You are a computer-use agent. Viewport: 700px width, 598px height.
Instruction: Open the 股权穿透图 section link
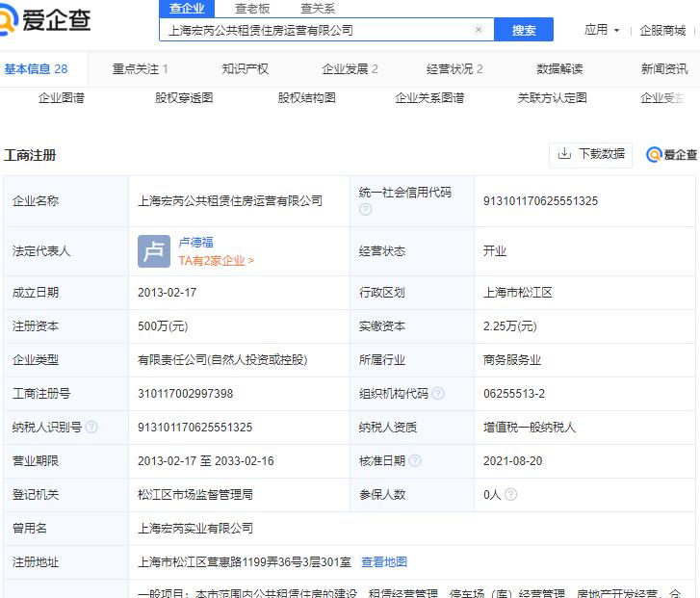[184, 98]
